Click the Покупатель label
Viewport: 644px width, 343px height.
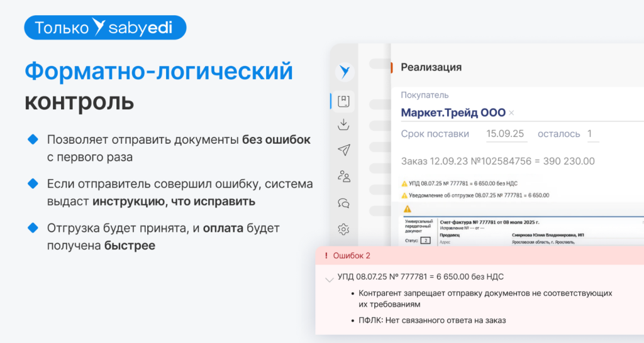[x=425, y=95]
